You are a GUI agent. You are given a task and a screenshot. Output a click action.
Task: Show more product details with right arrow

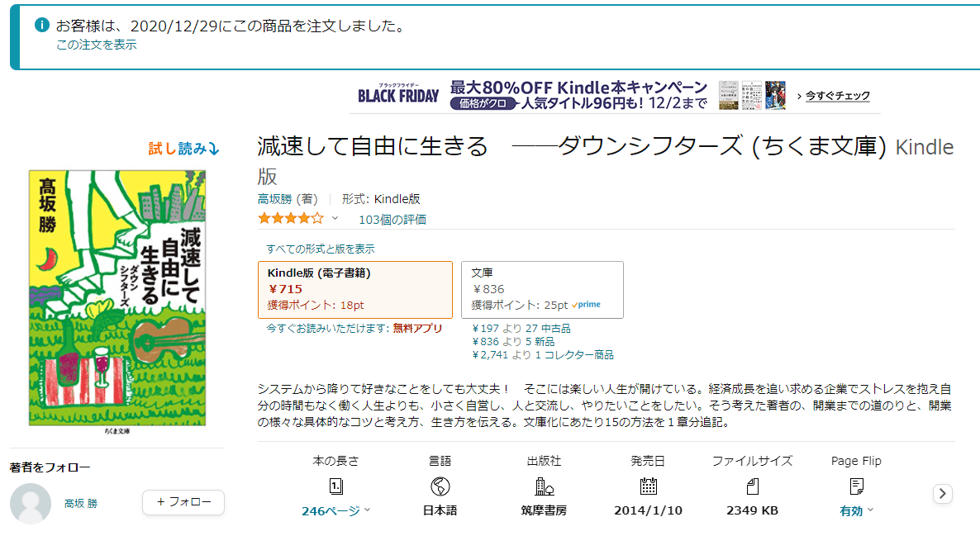(943, 494)
